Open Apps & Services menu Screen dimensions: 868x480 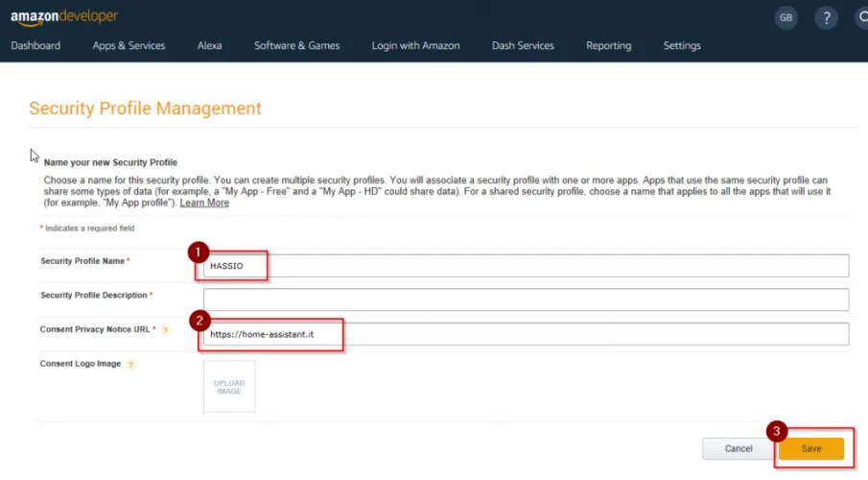coord(129,45)
